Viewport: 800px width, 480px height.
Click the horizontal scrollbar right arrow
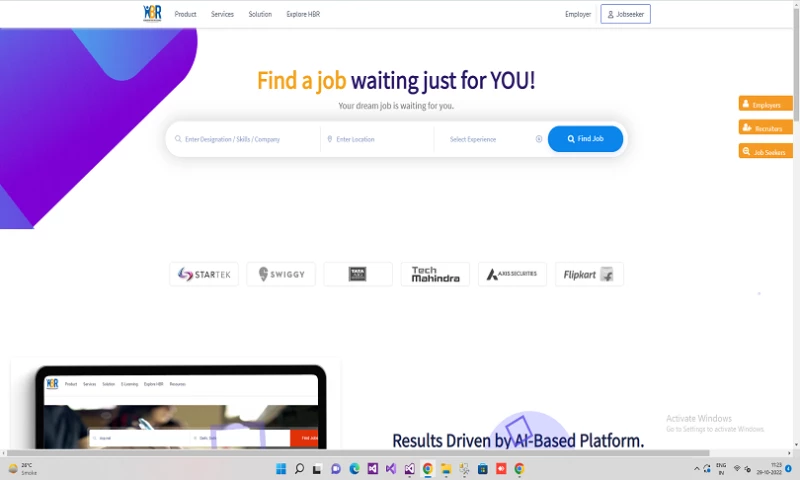point(789,453)
